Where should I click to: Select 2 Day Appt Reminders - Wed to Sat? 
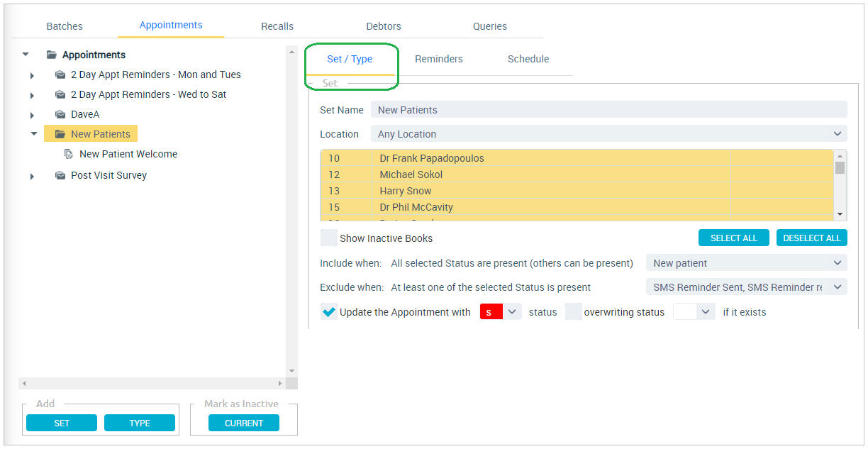pyautogui.click(x=148, y=94)
